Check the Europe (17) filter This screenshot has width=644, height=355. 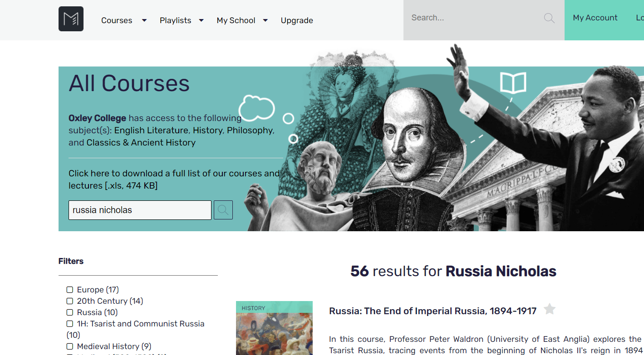[x=70, y=290]
